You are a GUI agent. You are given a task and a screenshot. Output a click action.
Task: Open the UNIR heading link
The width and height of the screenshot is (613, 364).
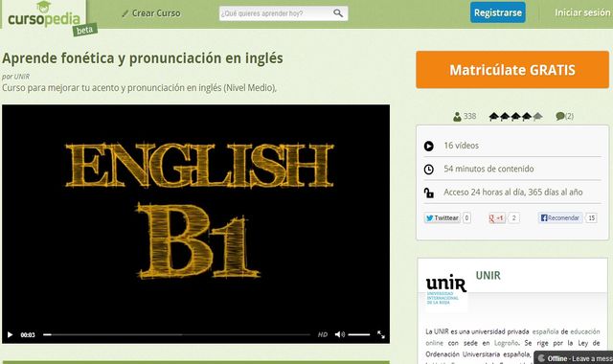(488, 275)
